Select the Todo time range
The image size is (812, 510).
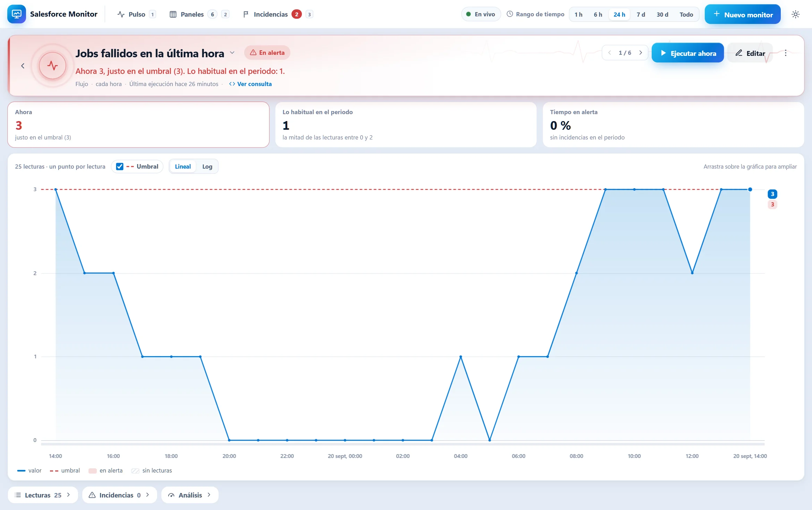(x=686, y=15)
